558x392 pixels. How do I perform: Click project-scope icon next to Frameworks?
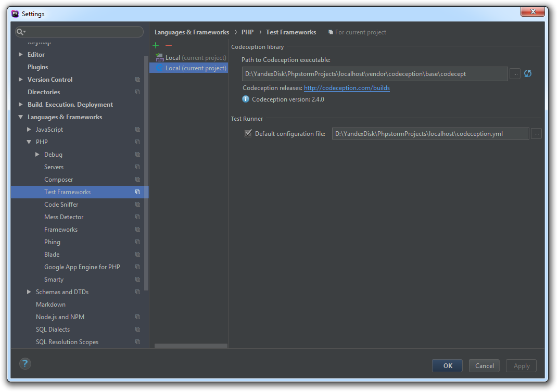click(x=138, y=229)
